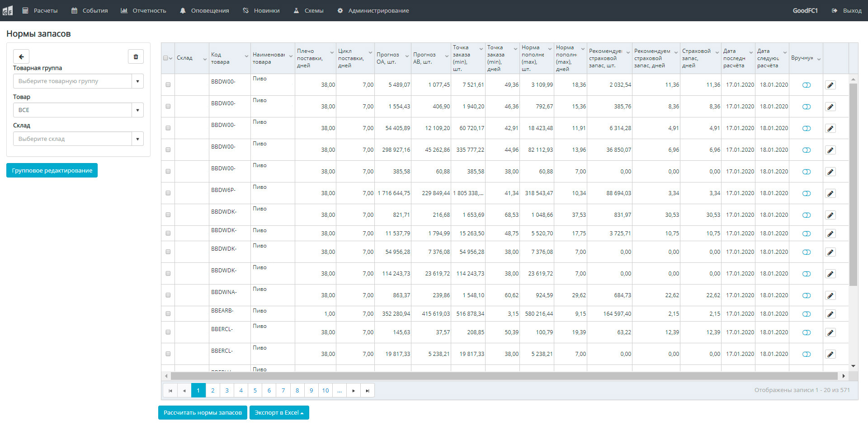
Task: Open the Схемы menu
Action: tap(309, 10)
